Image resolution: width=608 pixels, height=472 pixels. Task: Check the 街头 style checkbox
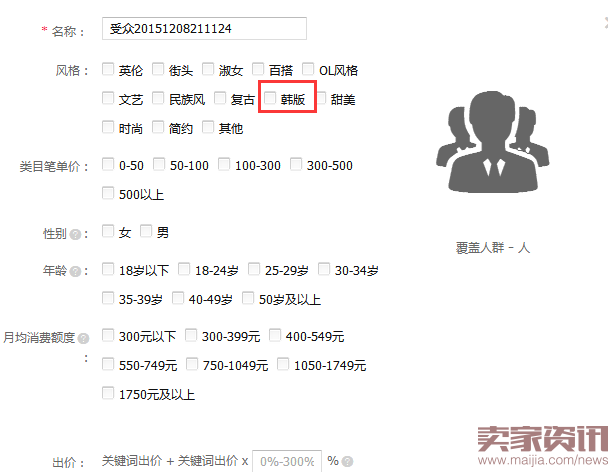click(x=158, y=69)
